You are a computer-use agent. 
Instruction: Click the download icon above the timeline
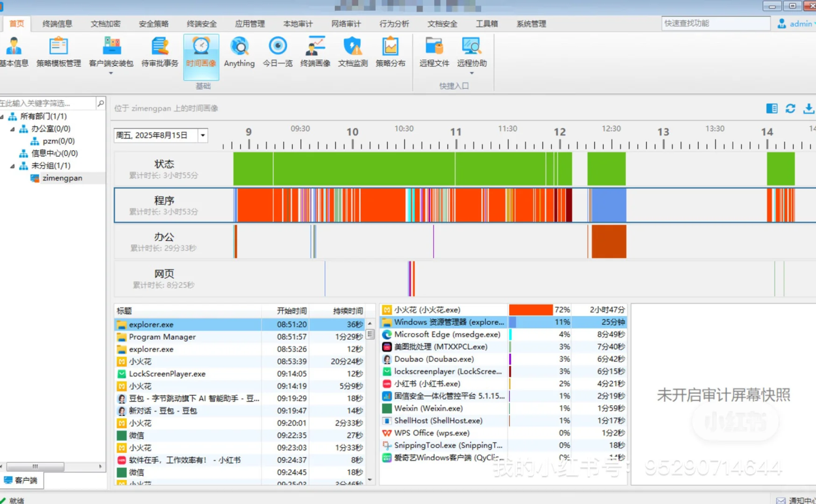[809, 108]
